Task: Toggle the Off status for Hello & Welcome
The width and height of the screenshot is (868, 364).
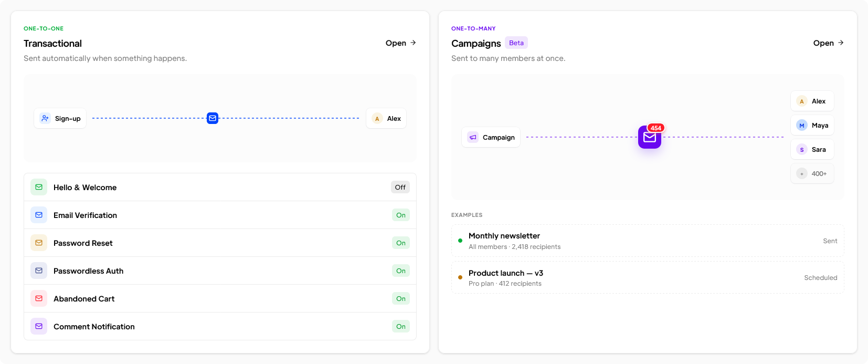Action: [x=400, y=187]
